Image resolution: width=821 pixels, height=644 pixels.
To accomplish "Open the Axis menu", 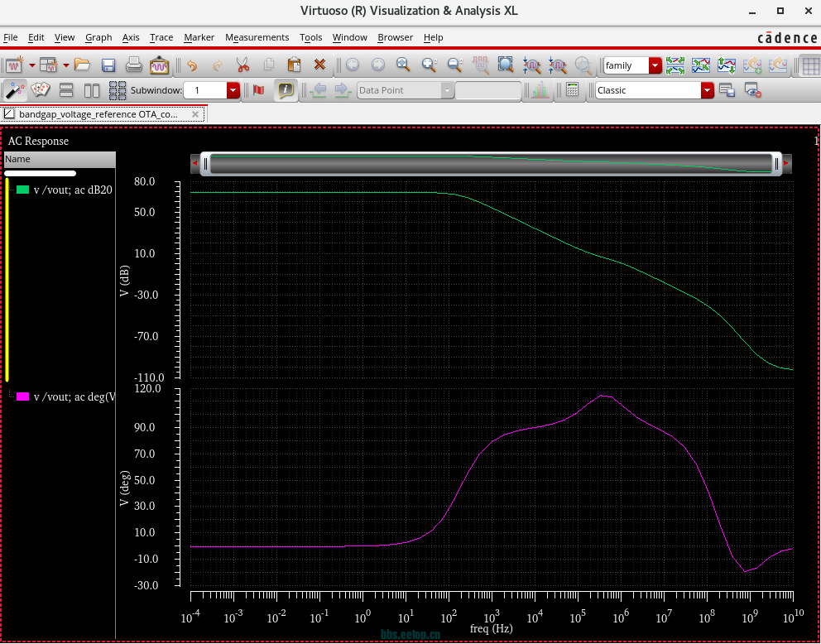I will coord(131,37).
